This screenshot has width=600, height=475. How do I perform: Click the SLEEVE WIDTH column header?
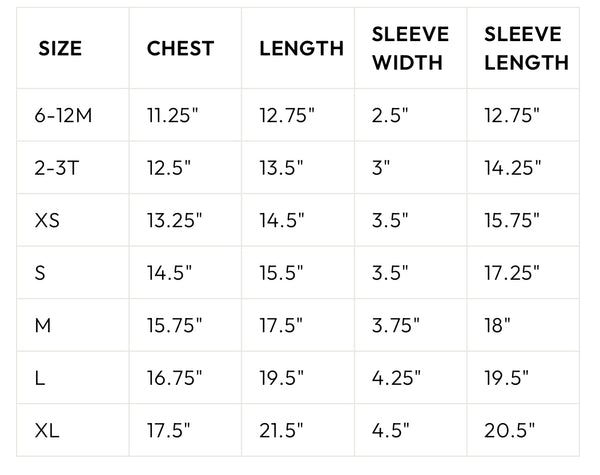(x=410, y=49)
